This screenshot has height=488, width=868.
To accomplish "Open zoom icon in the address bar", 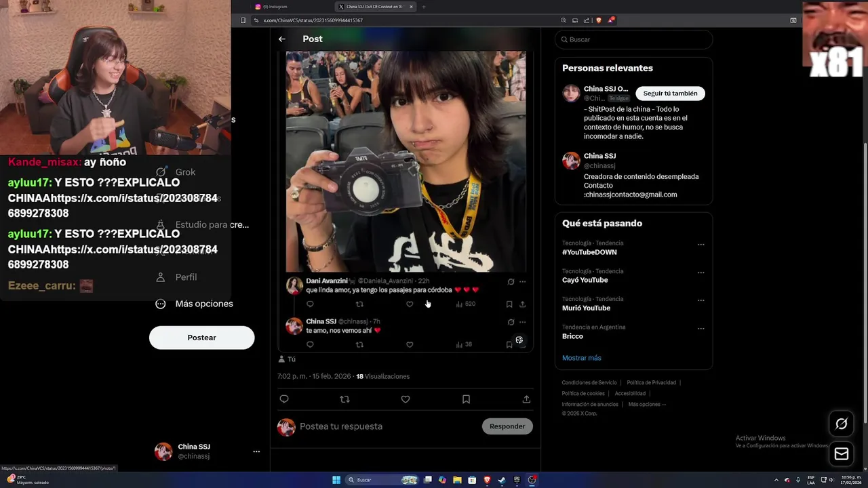I will click(563, 20).
